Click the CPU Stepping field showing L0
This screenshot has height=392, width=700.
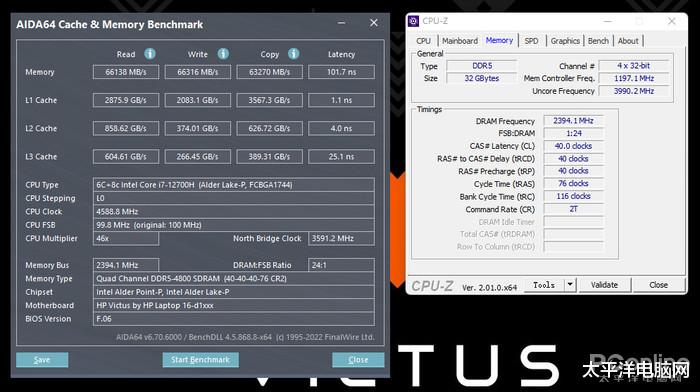233,198
